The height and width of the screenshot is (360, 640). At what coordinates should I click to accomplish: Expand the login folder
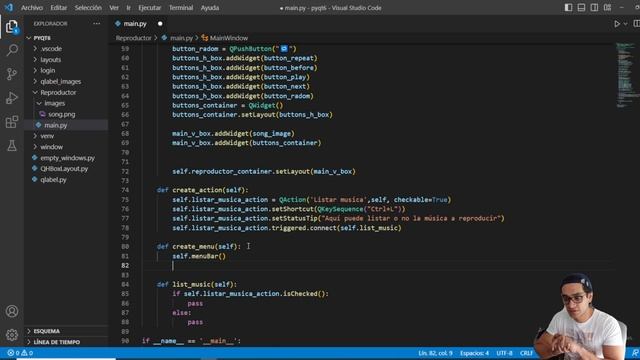pos(48,71)
